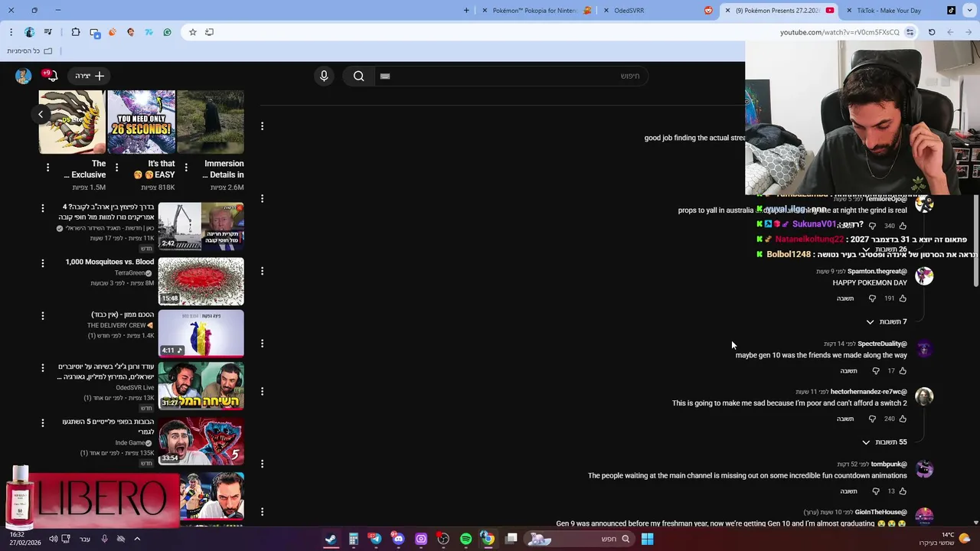
Task: Start YouTube voice search with microphone
Action: click(324, 76)
